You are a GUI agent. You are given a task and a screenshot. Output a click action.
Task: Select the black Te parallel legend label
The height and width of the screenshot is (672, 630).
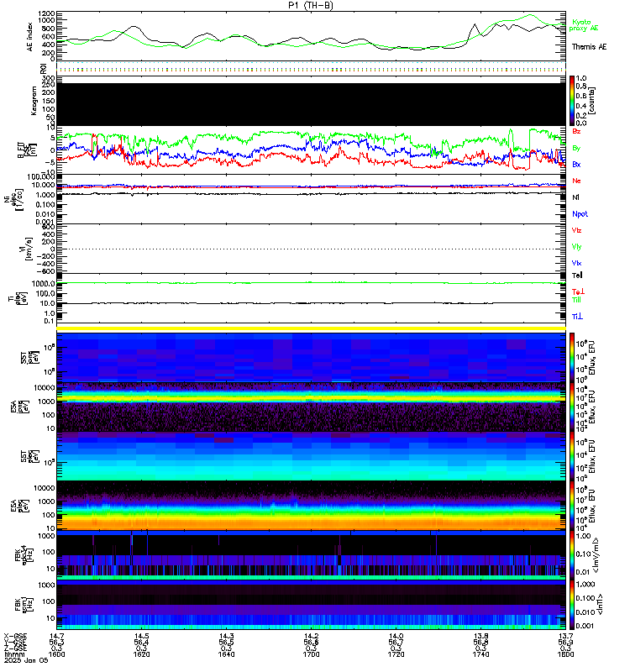[577, 276]
